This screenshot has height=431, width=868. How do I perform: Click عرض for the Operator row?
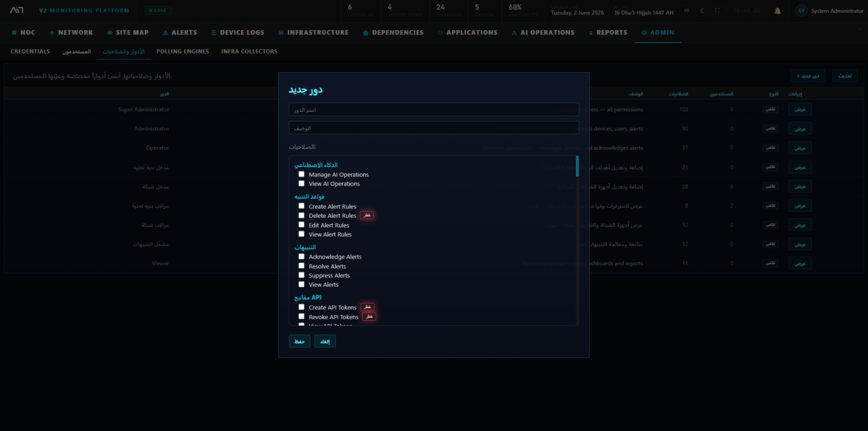pyautogui.click(x=800, y=148)
